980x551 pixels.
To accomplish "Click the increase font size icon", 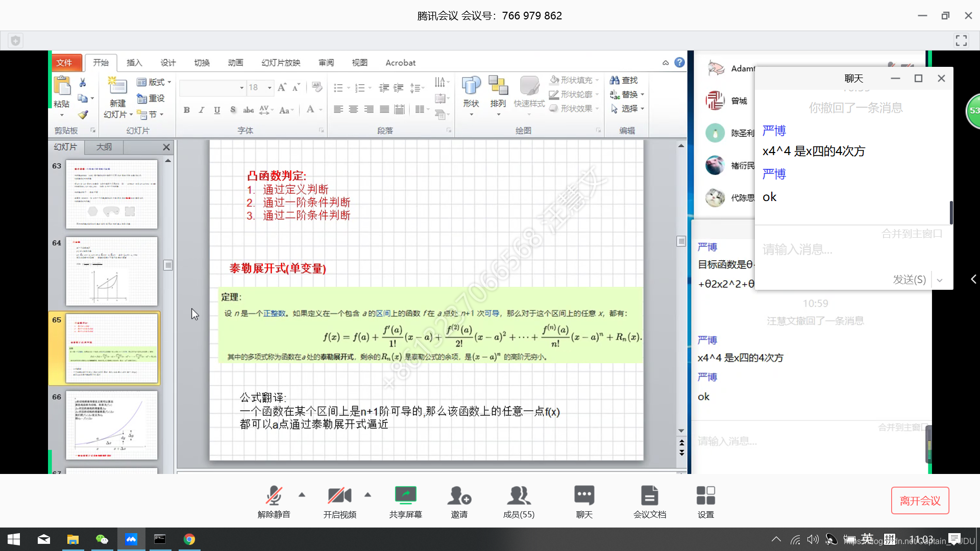I will coord(282,88).
